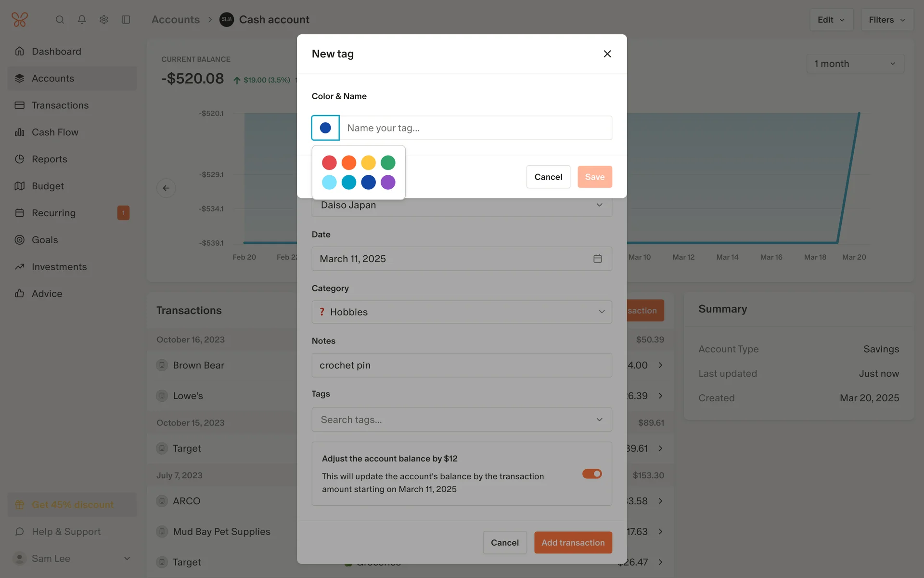Expand the 1 month period dropdown

(855, 64)
